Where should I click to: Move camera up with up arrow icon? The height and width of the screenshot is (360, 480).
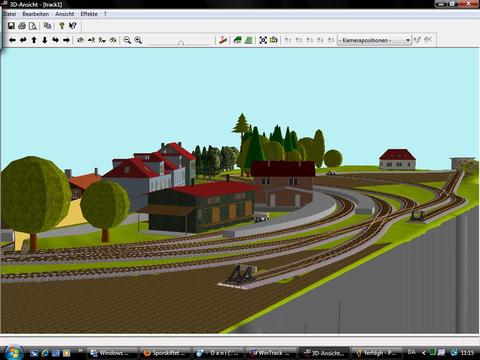pos(34,40)
